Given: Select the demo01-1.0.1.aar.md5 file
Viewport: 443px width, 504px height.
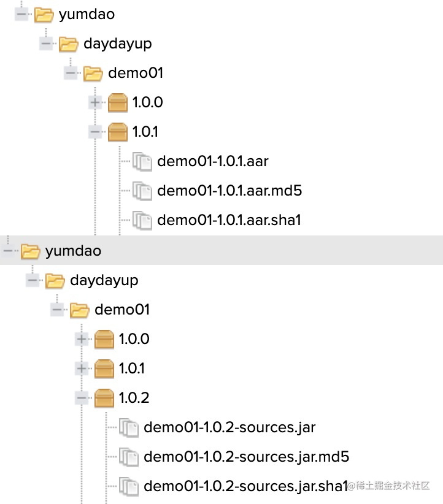Looking at the screenshot, I should point(229,191).
